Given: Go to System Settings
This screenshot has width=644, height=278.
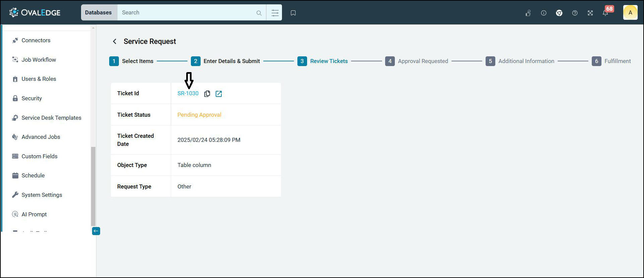Looking at the screenshot, I should (x=42, y=195).
